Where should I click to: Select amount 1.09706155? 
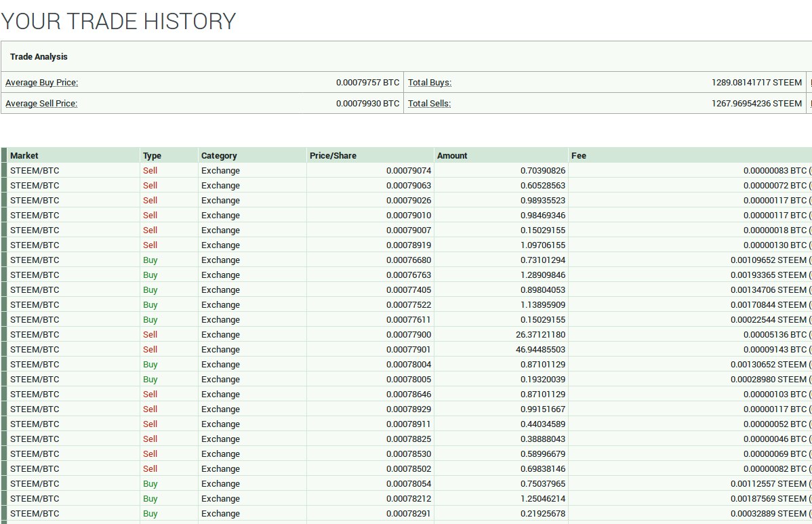[x=543, y=245]
